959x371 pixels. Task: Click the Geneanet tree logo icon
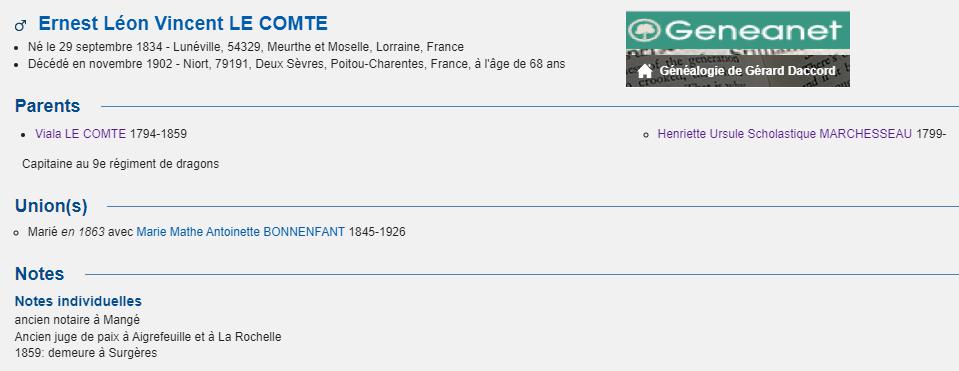(644, 30)
